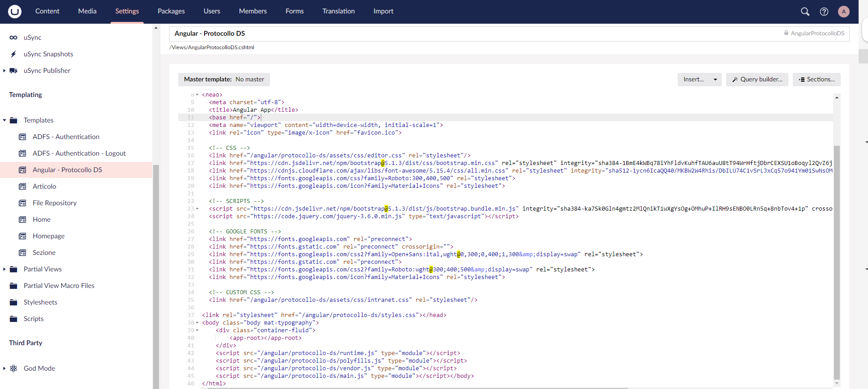Expand the God Mode tree node

tap(4, 368)
